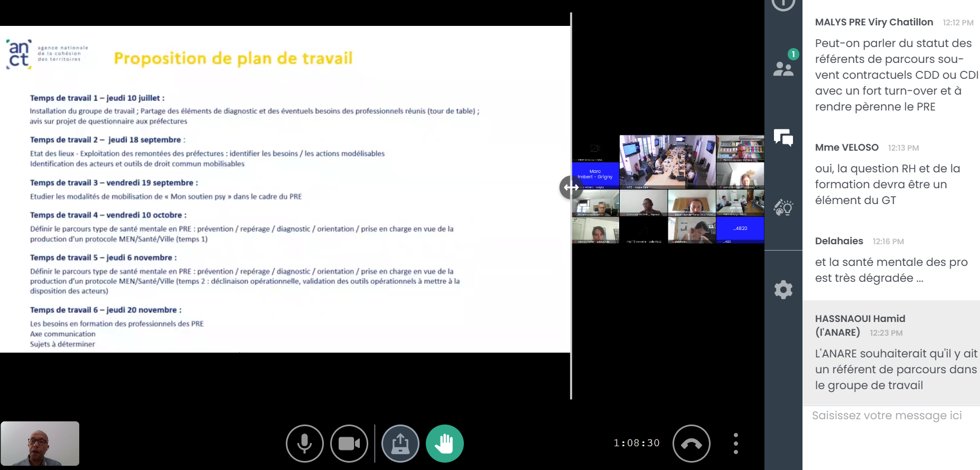Click the self-view video thumbnail

point(40,444)
